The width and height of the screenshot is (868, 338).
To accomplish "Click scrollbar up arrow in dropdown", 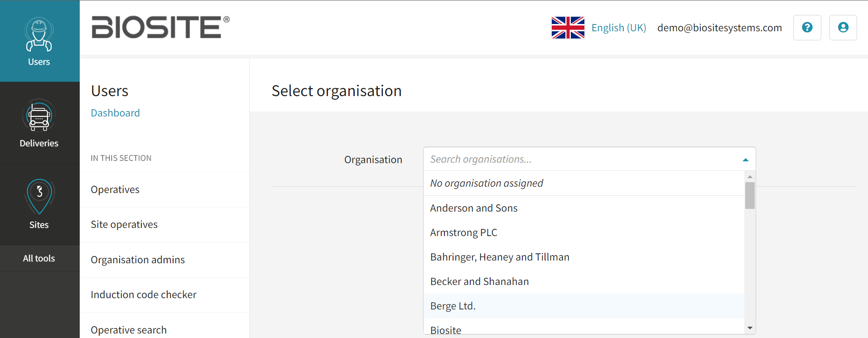I will coord(750,176).
